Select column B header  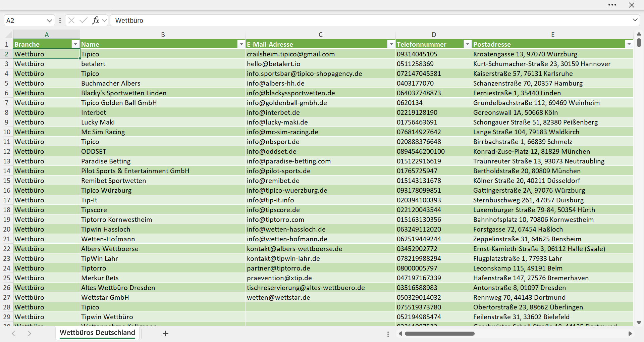tap(163, 34)
